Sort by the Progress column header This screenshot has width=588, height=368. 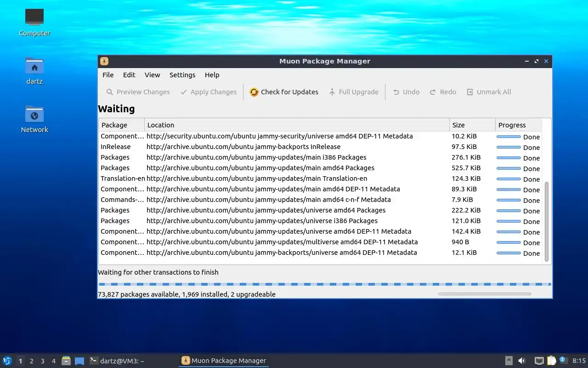coord(519,125)
